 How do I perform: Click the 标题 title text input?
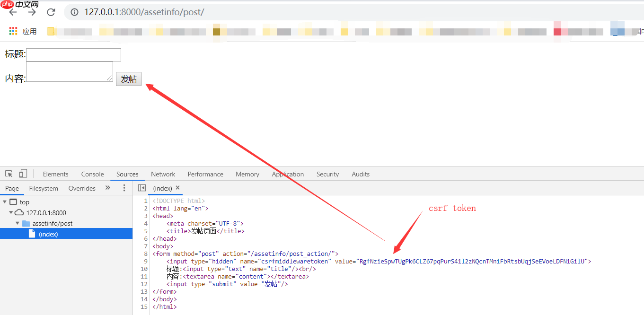[x=74, y=54]
